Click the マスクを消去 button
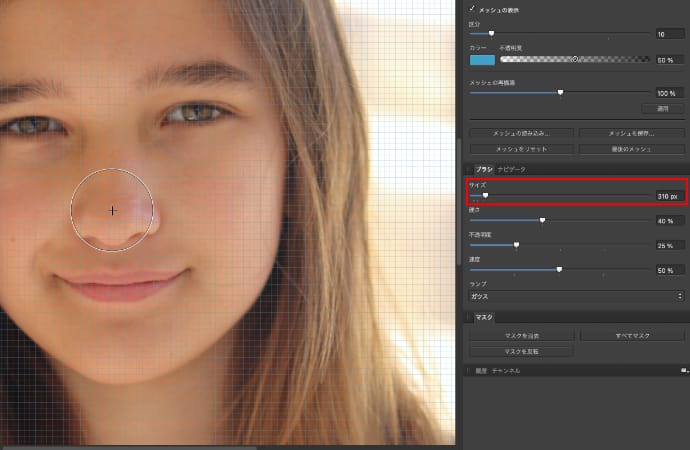 [521, 336]
